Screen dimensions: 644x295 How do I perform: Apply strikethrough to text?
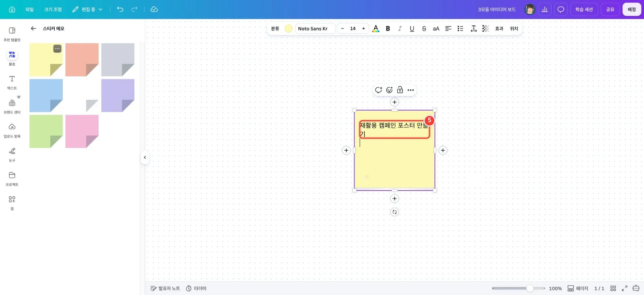424,29
